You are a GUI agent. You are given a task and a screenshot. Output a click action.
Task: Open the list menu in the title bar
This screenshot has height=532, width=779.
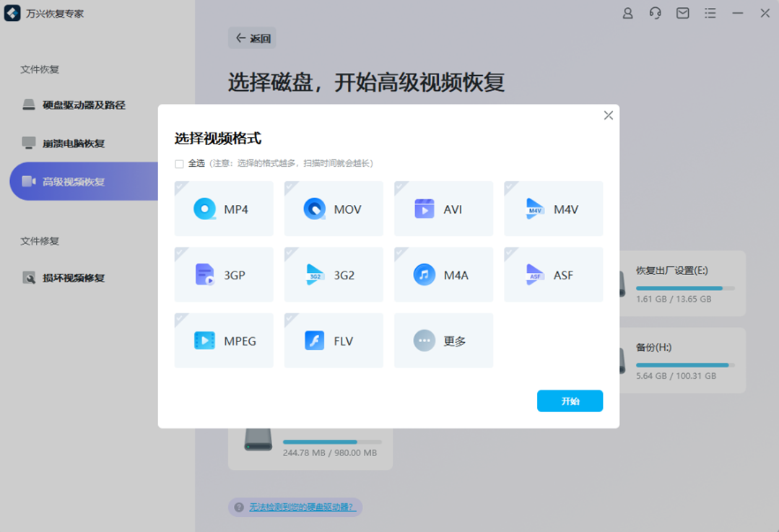[710, 13]
